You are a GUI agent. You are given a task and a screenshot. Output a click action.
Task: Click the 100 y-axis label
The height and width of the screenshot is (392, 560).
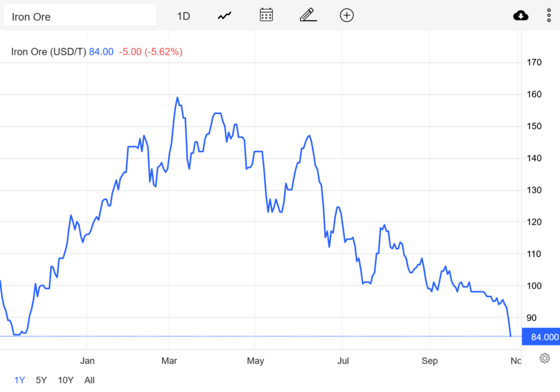click(534, 286)
